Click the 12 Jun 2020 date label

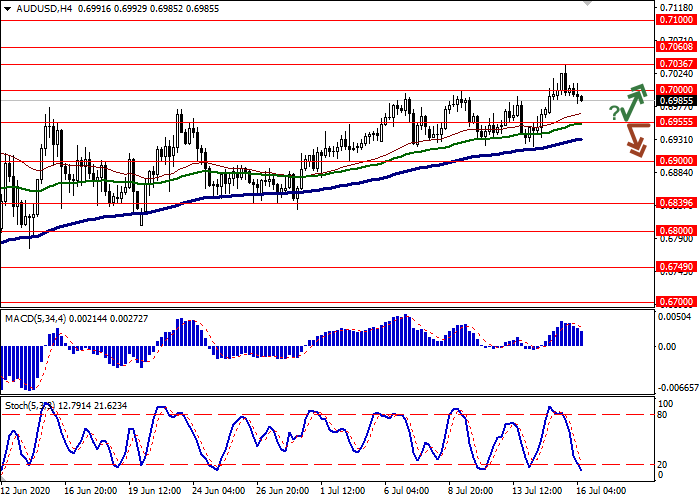(25, 492)
